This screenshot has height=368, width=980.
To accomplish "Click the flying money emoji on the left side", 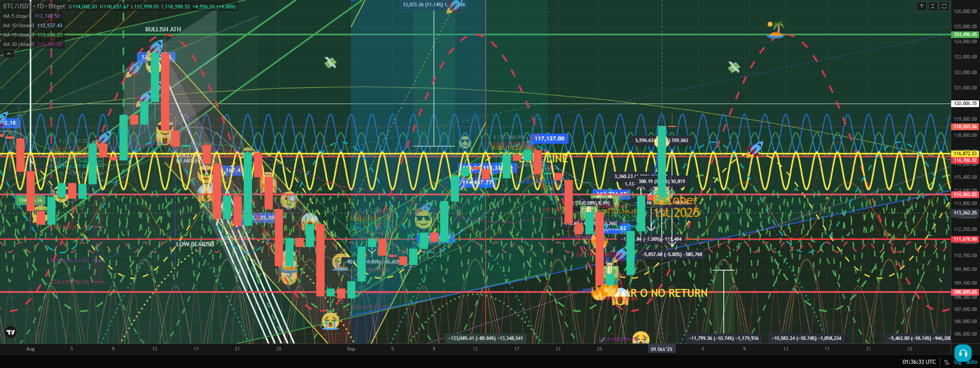I will 330,63.
